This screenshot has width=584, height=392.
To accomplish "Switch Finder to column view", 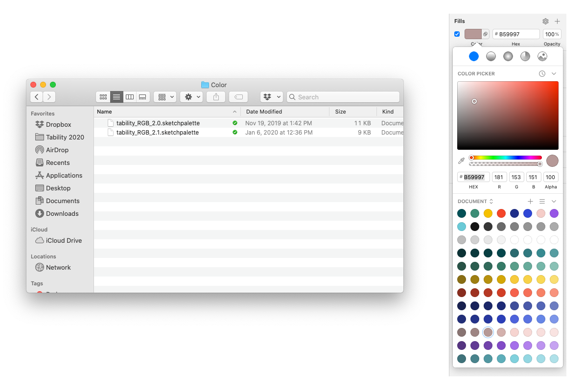I will pyautogui.click(x=130, y=97).
